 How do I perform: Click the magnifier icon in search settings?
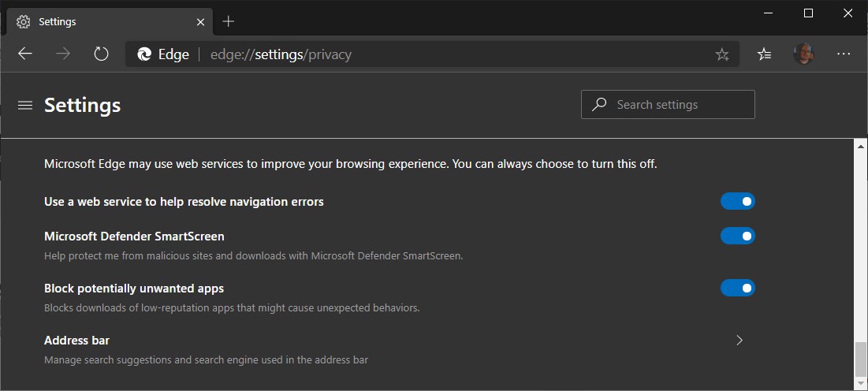point(599,105)
